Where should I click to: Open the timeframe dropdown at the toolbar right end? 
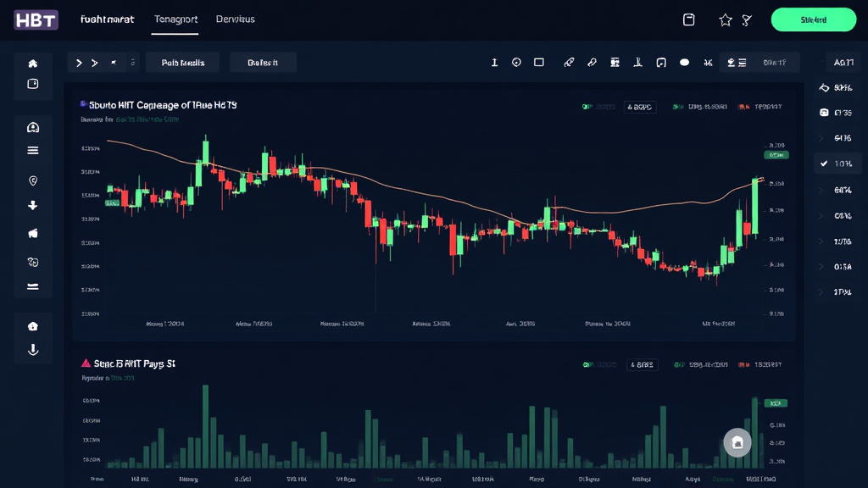[x=773, y=61]
